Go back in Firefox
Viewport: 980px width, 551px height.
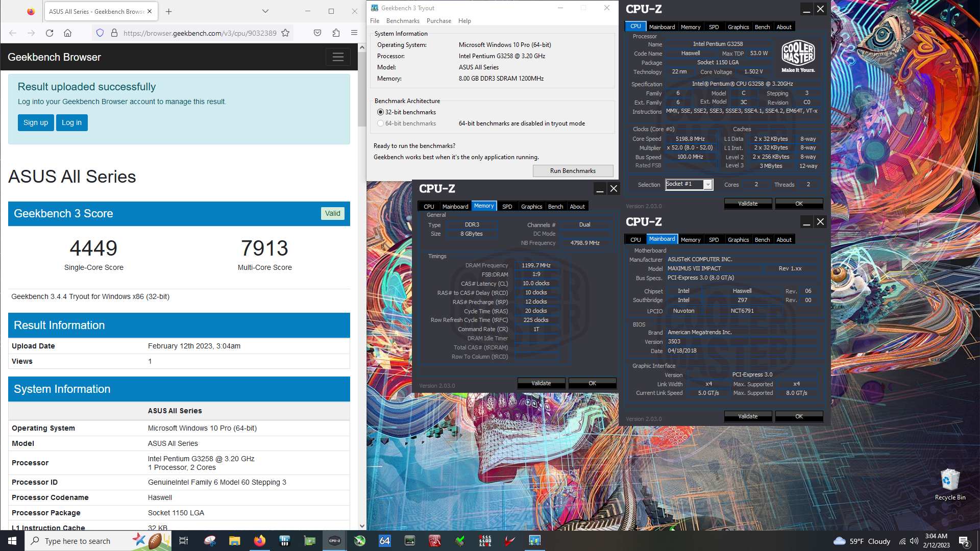[13, 33]
